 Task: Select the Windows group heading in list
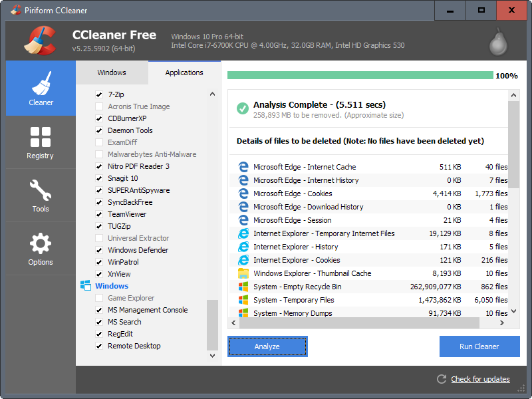pos(112,286)
